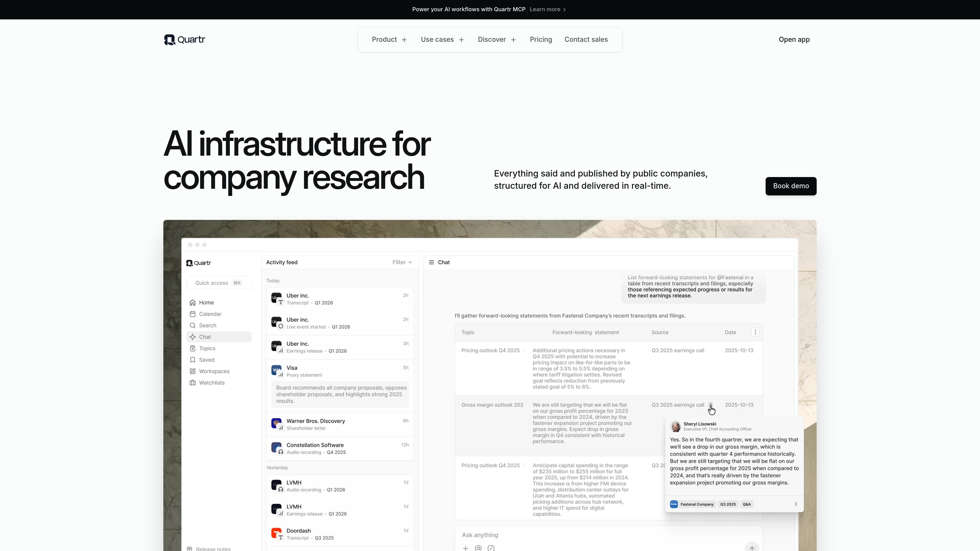Send the chat message with the arrow button
This screenshot has width=980, height=551.
[x=752, y=547]
